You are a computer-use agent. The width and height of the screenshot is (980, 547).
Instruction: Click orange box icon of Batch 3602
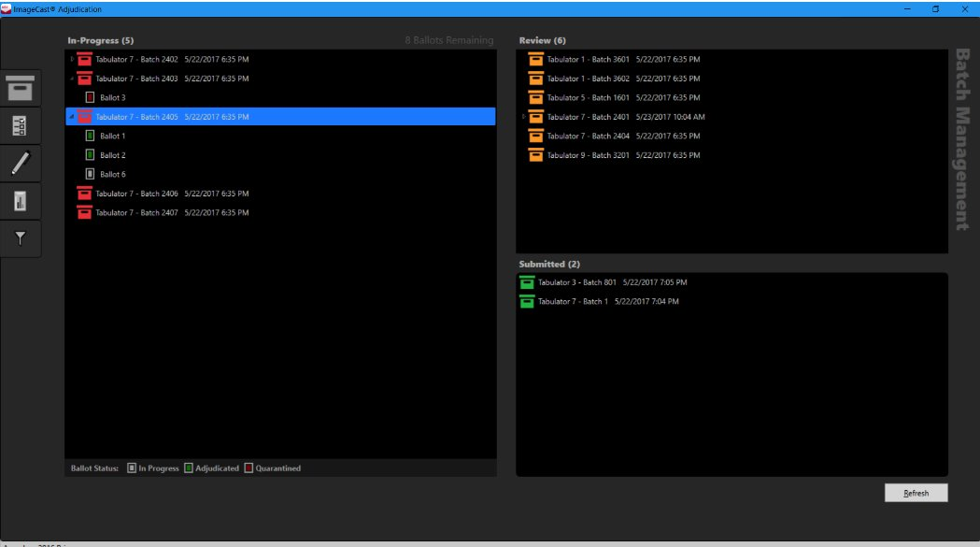click(x=535, y=79)
